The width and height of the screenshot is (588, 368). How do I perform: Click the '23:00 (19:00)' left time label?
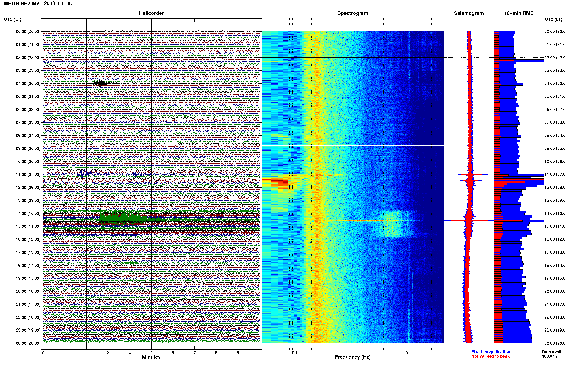[28, 330]
